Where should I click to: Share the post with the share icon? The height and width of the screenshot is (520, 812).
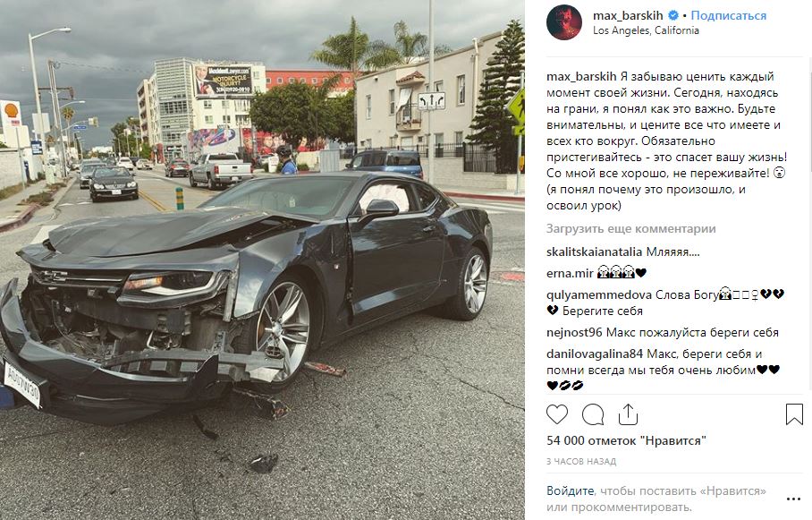click(x=628, y=414)
